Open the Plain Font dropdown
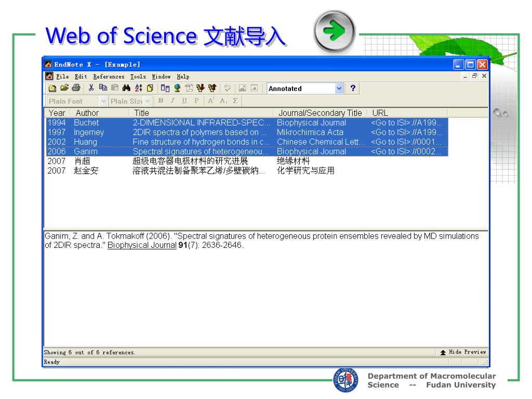This screenshot has width=532, height=399. (x=103, y=101)
